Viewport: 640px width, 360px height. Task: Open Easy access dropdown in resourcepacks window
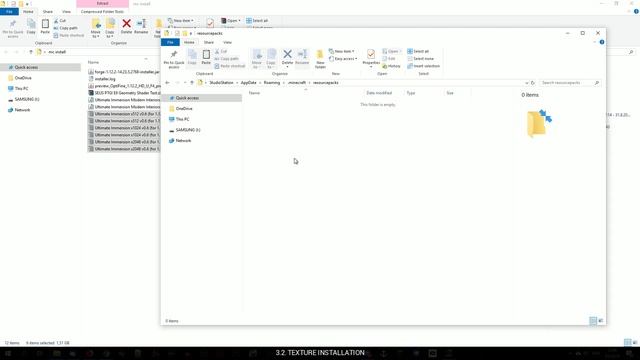coord(343,59)
